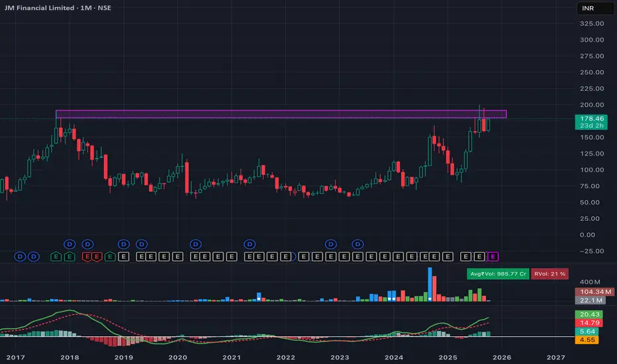The image size is (617, 364).
Task: Click the green 20.43 MACD value tag
Action: pyautogui.click(x=589, y=314)
